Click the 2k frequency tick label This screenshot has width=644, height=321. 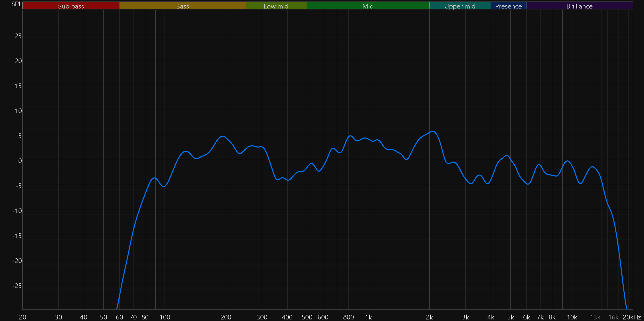pyautogui.click(x=429, y=317)
